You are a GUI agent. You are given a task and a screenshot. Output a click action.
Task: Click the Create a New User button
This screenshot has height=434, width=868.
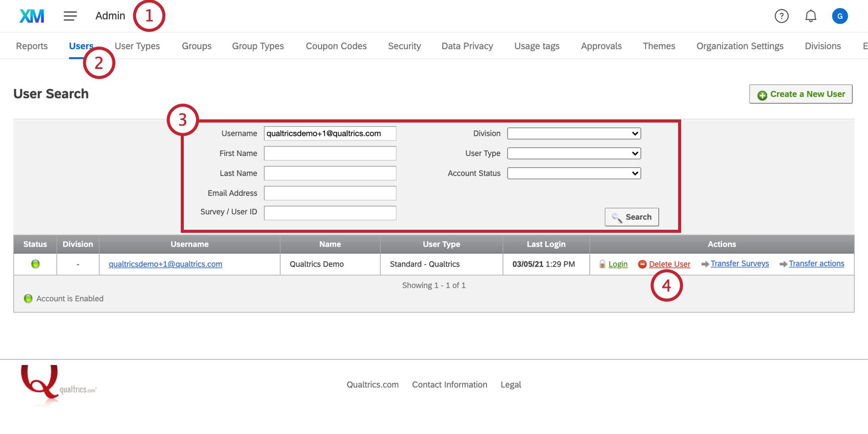pyautogui.click(x=801, y=94)
